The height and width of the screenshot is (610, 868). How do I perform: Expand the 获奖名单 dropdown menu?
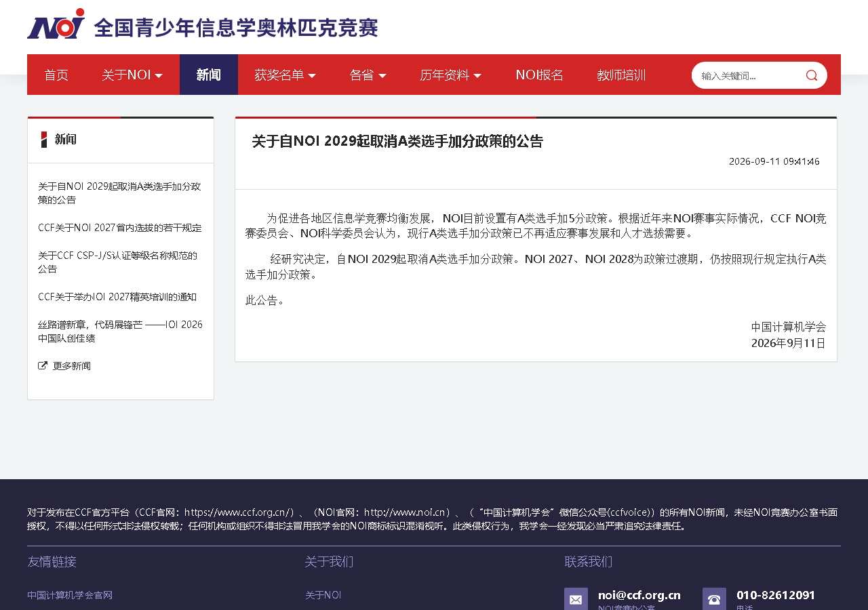(285, 75)
